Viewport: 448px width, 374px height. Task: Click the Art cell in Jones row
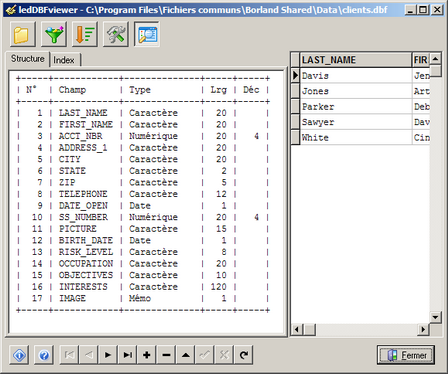(421, 91)
